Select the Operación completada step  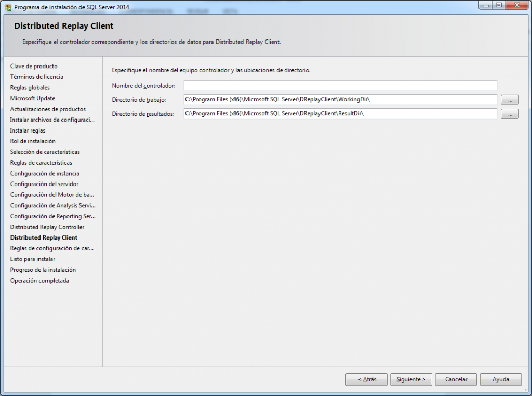coord(39,281)
